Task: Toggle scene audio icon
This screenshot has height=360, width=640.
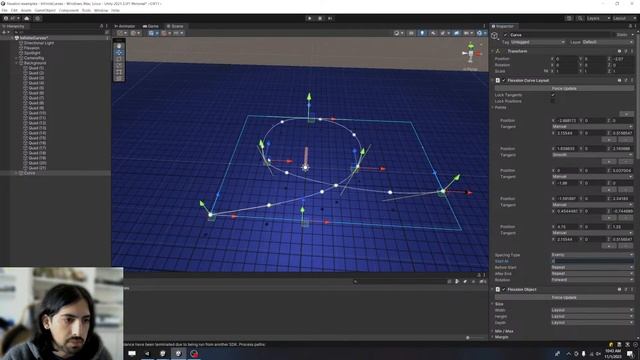Action: [433, 33]
